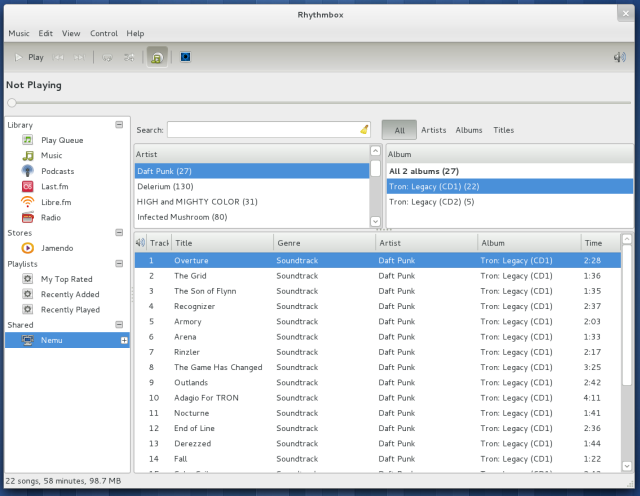The height and width of the screenshot is (496, 640).
Task: Open the Edit menu
Action: tap(45, 33)
